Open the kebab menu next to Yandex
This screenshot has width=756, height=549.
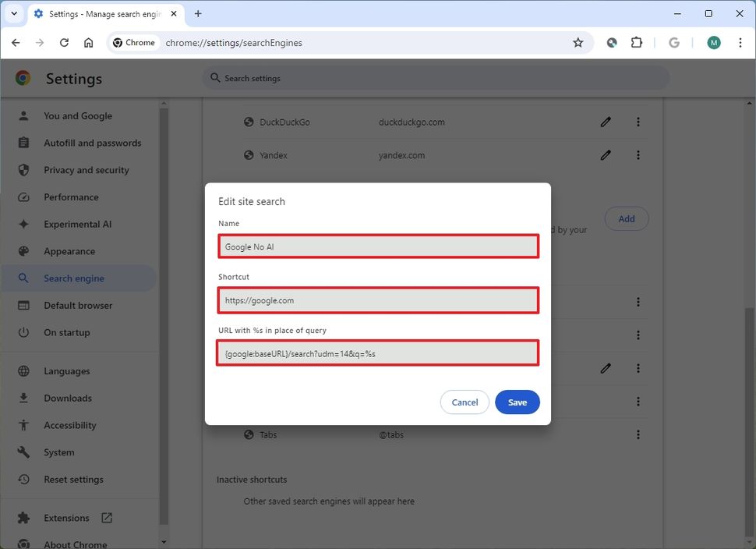tap(638, 155)
